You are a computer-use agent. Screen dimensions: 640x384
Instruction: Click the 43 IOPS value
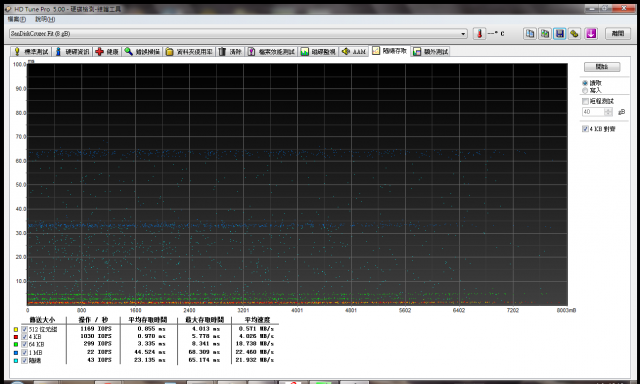[x=99, y=360]
